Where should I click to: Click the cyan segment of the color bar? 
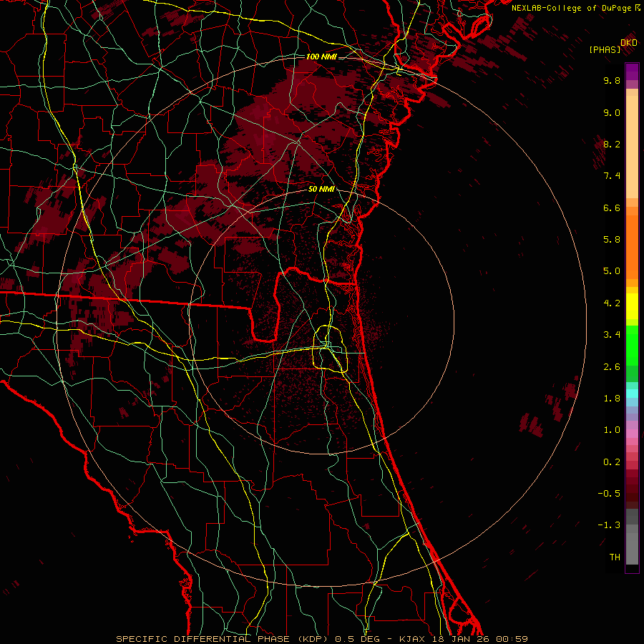[632, 393]
